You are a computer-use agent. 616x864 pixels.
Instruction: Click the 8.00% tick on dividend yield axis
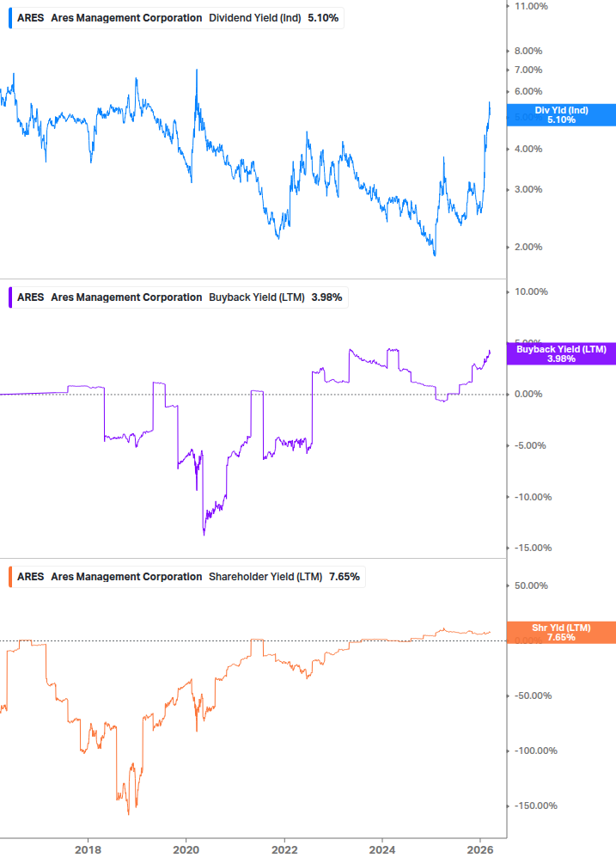click(528, 52)
